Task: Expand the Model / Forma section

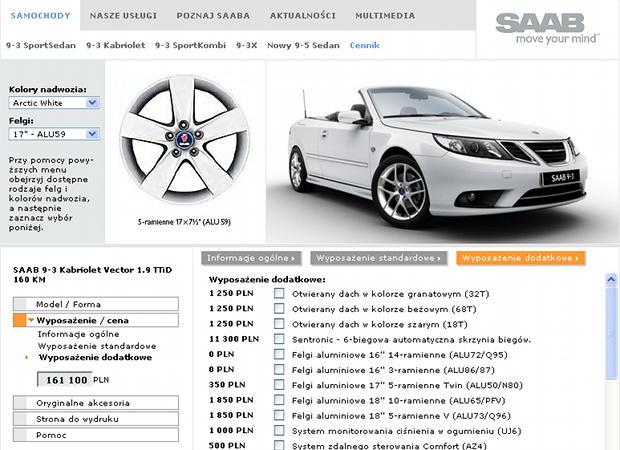Action: 96,304
